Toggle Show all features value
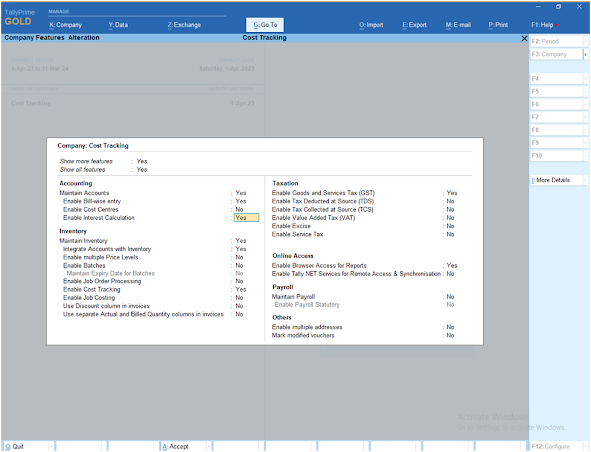Viewport: 591px width, 452px height. pos(142,170)
